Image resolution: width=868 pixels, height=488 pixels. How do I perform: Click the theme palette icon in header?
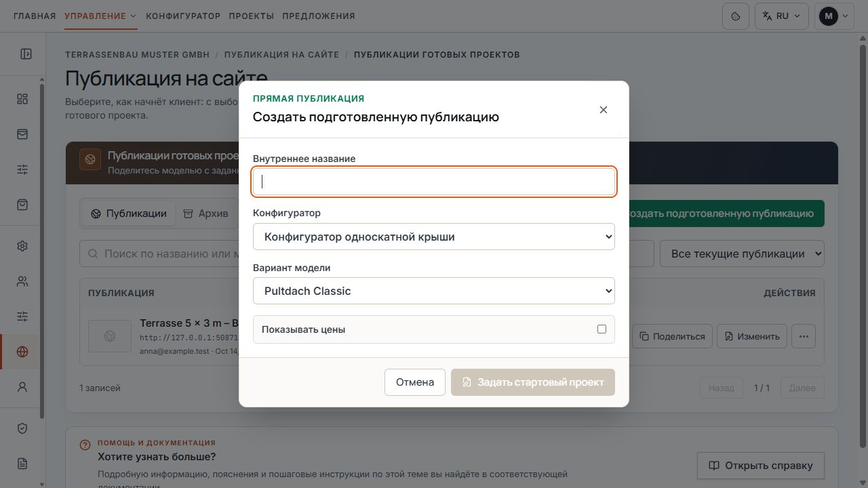[736, 16]
